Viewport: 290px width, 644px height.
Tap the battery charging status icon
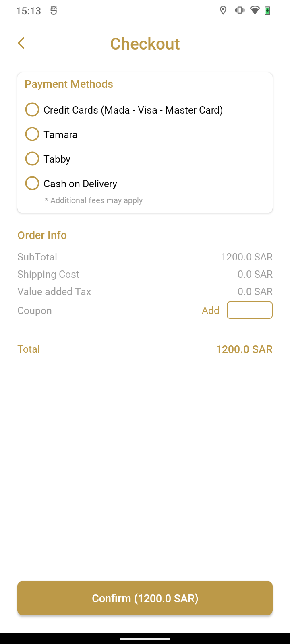click(267, 10)
